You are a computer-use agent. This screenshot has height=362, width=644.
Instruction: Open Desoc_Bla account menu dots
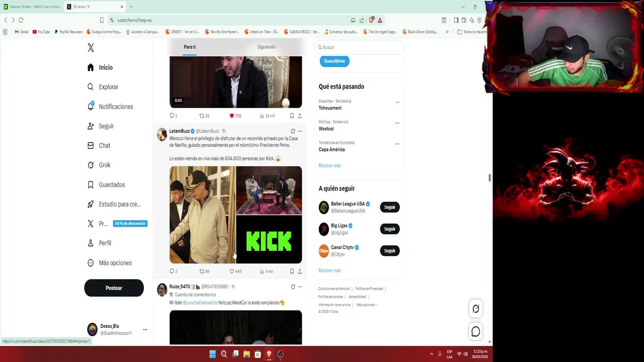[x=145, y=330]
